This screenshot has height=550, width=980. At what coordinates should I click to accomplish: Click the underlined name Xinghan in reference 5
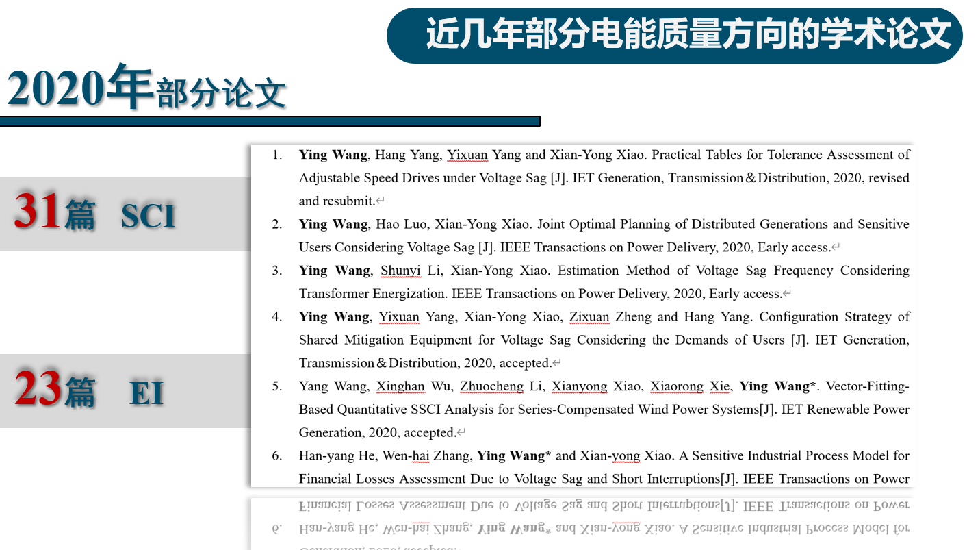click(400, 386)
